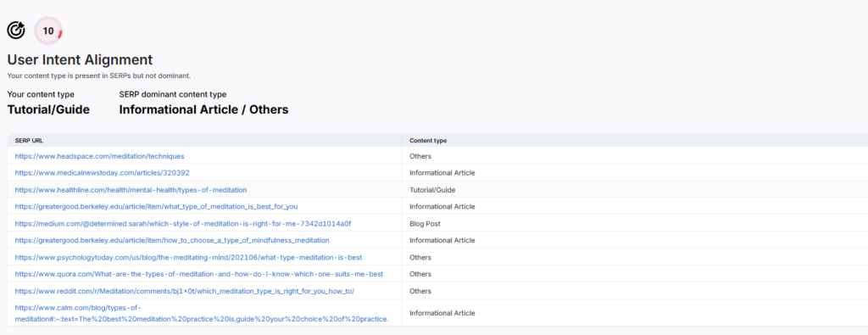The image size is (868, 335).
Task: Click the 'Informational Article / Others' value
Action: click(203, 109)
